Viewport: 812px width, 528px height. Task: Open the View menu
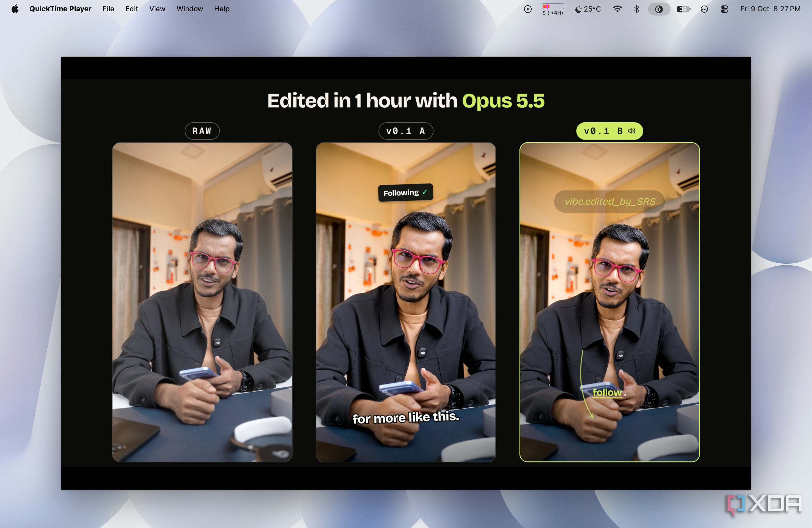157,9
